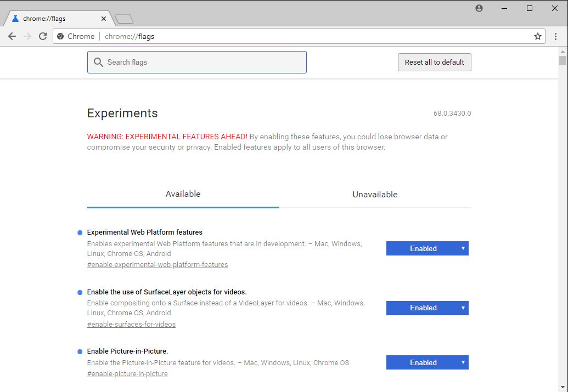
Task: Open #enable-experimental-web-platform-features link
Action: pyautogui.click(x=157, y=265)
